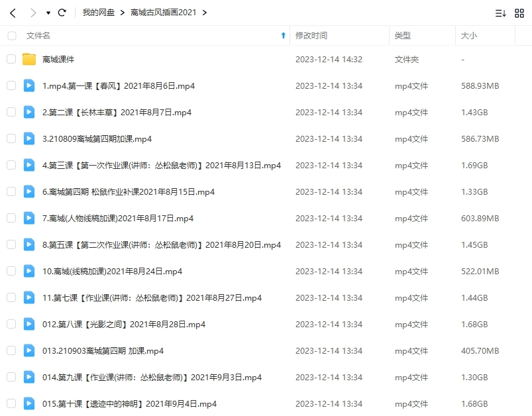
Task: Open the 我的网盘 breadcrumb
Action: pos(99,12)
